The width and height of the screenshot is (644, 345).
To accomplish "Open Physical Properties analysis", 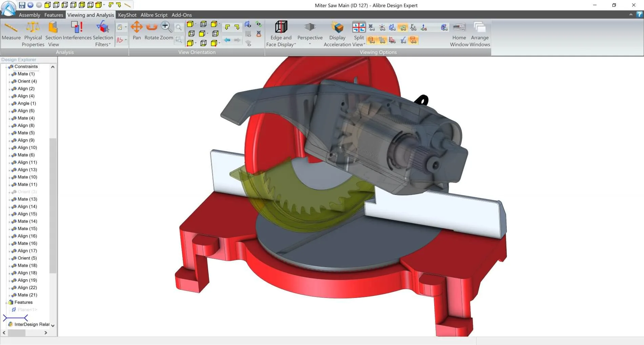I will [33, 34].
